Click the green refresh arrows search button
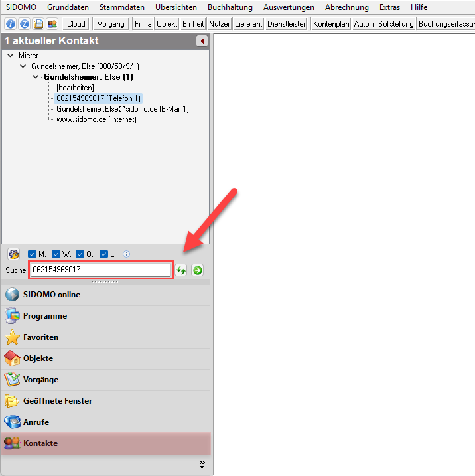 (181, 270)
